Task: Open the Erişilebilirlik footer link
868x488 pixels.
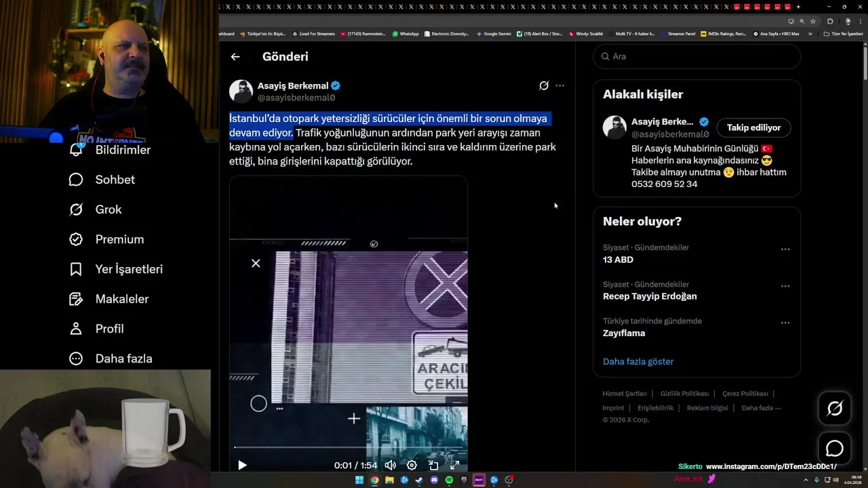Action: [655, 408]
